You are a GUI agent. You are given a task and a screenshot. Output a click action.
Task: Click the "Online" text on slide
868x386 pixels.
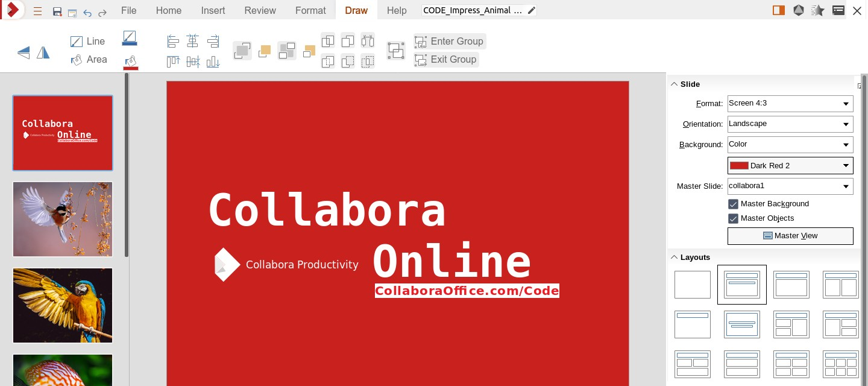(x=452, y=261)
